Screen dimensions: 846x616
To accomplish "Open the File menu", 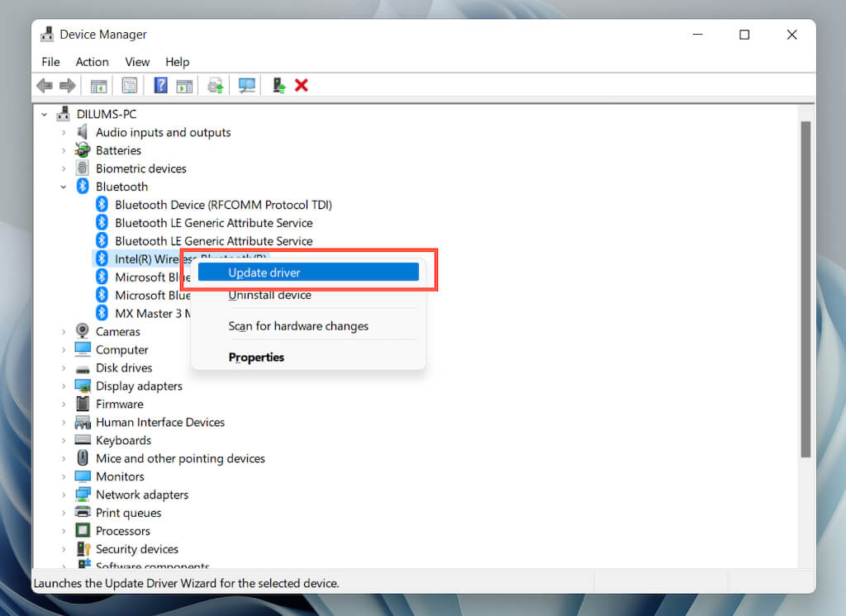I will 50,62.
